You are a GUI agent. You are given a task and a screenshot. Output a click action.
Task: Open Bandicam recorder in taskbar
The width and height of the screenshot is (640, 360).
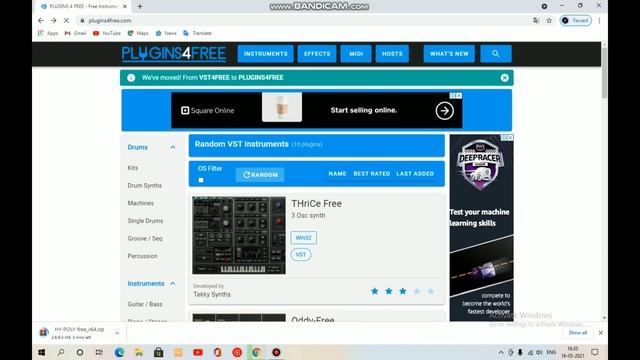click(x=276, y=352)
